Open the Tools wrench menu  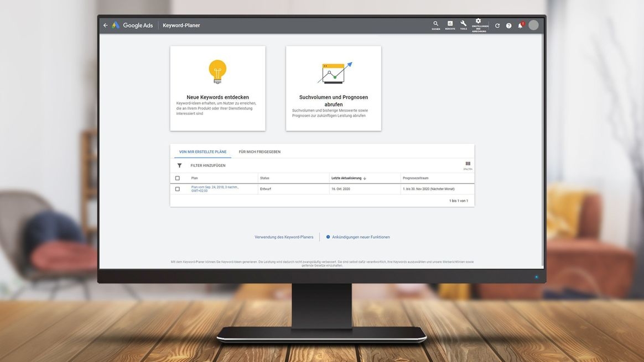point(464,24)
